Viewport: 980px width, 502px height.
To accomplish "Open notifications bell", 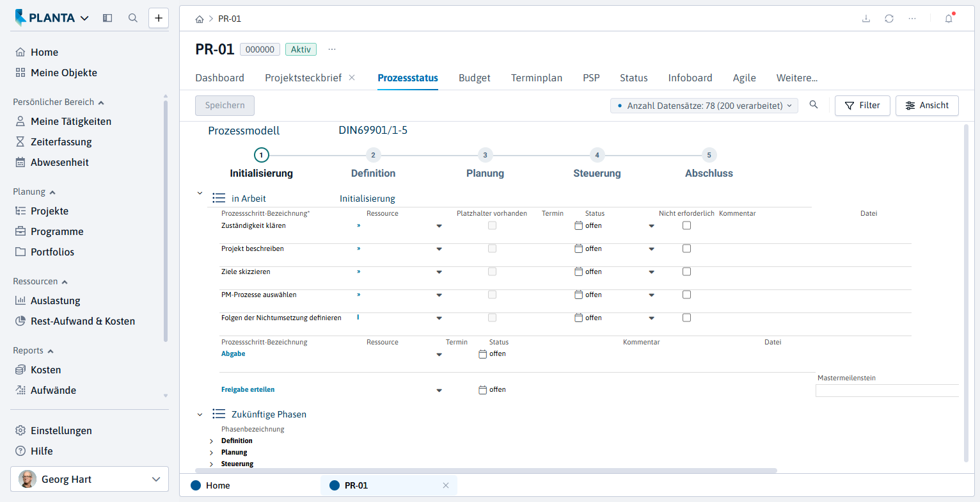I will point(949,19).
